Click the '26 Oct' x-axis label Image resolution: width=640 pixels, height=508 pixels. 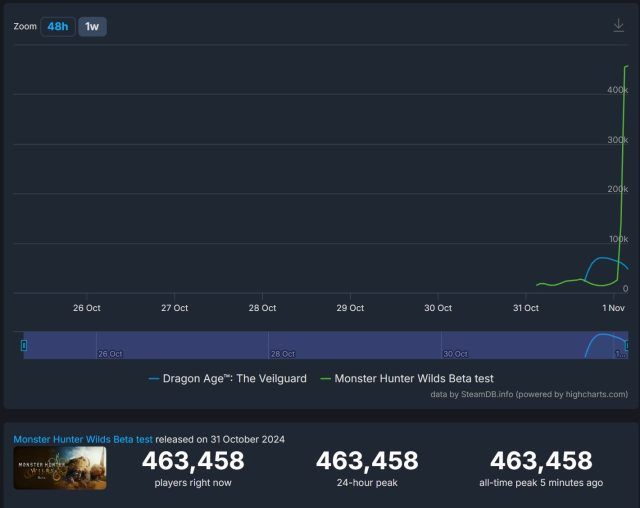pos(87,308)
